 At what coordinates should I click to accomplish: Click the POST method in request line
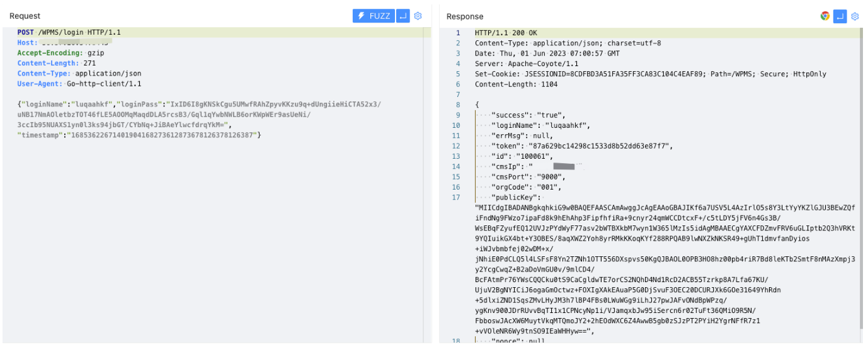tap(26, 32)
